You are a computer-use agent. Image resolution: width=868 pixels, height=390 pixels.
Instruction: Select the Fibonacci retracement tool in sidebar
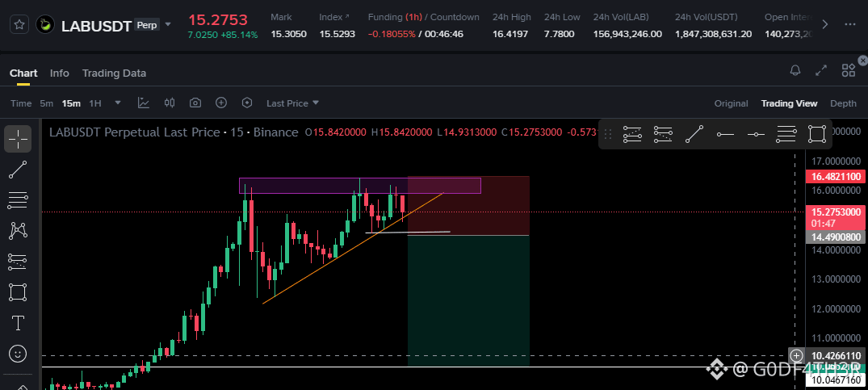click(x=18, y=200)
